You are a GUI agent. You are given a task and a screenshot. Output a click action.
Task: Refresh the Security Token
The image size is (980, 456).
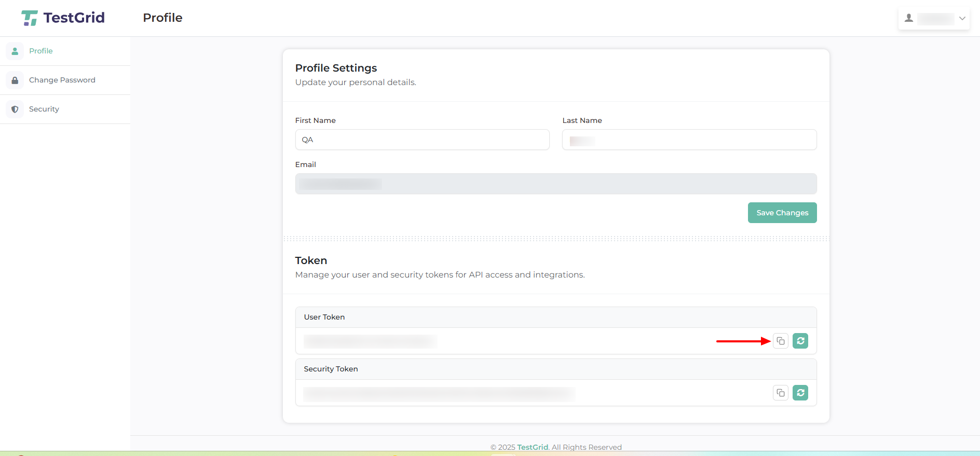[800, 393]
